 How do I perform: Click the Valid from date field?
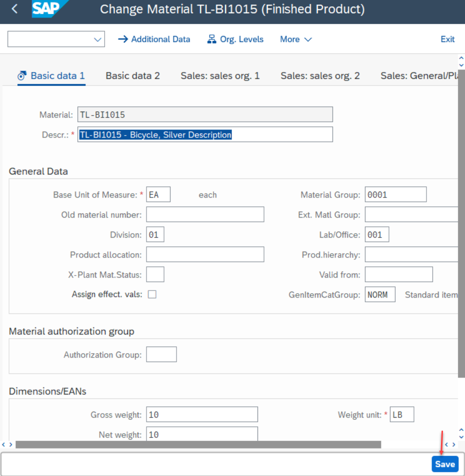point(399,274)
